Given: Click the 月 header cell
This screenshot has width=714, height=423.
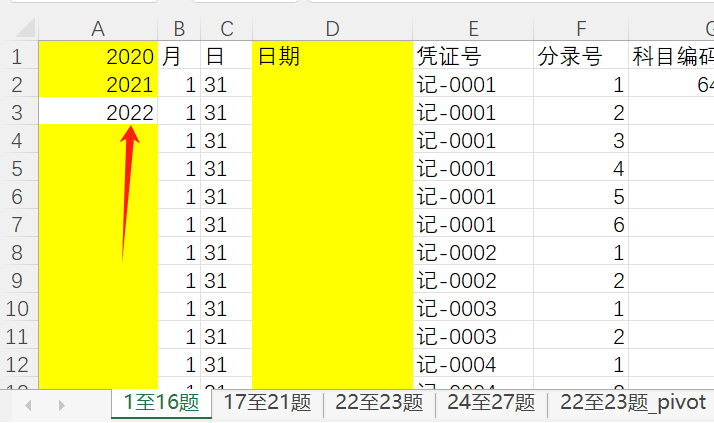Looking at the screenshot, I should tap(179, 55).
